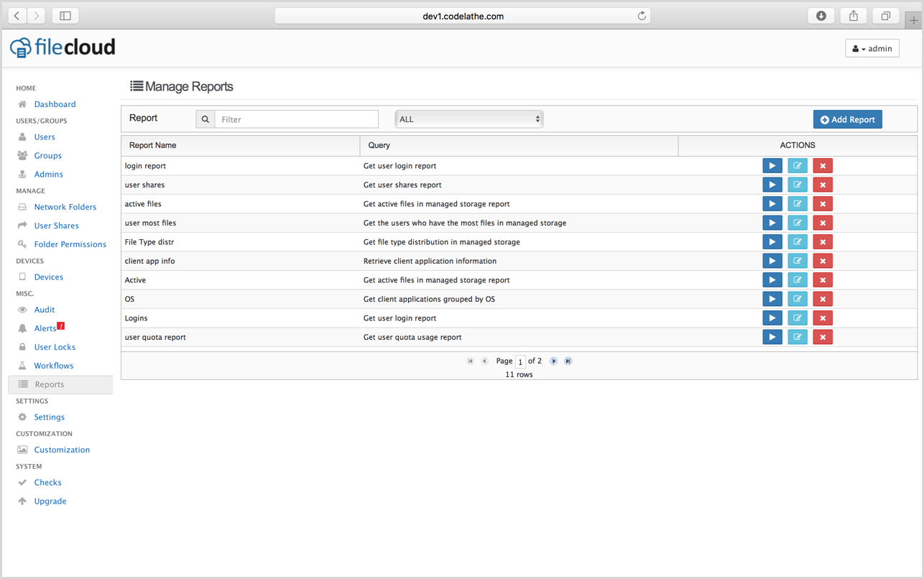Open Dashboard in sidebar
The height and width of the screenshot is (579, 924).
(x=55, y=104)
